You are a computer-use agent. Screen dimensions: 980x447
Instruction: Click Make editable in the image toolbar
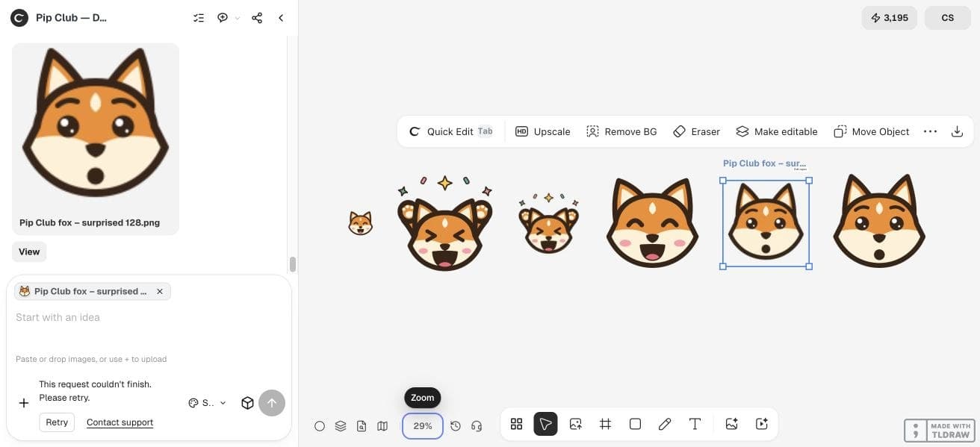point(777,131)
